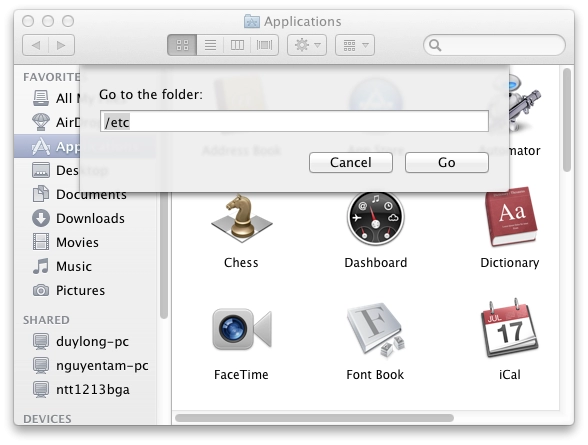The image size is (588, 445).
Task: Select the iCal application icon
Action: pyautogui.click(x=510, y=328)
